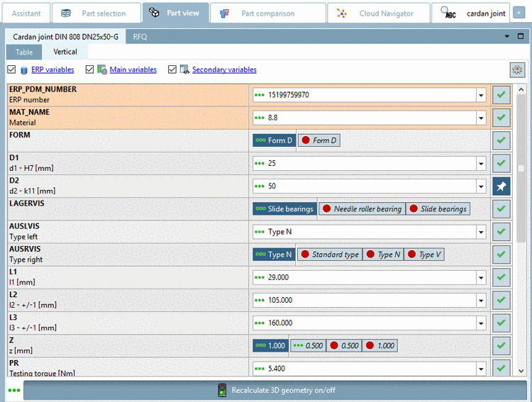Click the Part view cube icon
The image size is (532, 402).
click(x=154, y=13)
